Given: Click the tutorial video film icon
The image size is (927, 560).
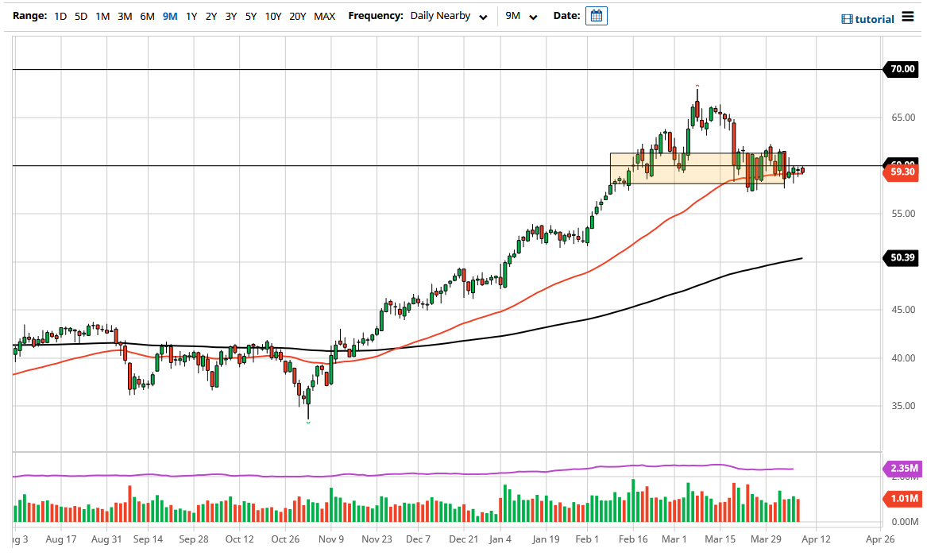Looking at the screenshot, I should click(x=849, y=19).
